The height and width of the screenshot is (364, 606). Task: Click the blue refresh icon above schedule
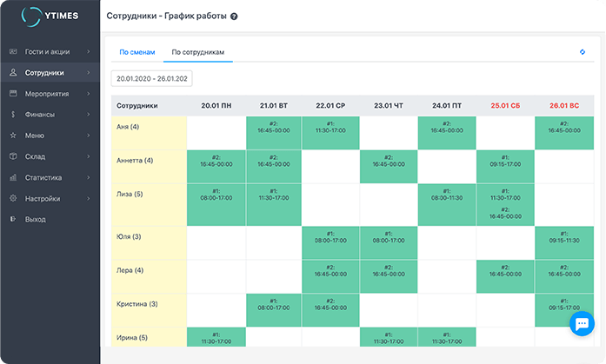[x=582, y=52]
